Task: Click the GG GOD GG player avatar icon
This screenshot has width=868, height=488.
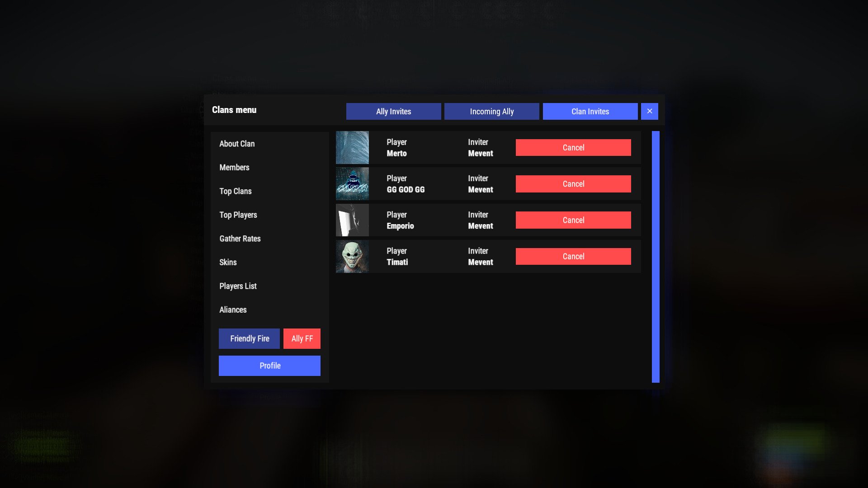Action: pos(352,183)
